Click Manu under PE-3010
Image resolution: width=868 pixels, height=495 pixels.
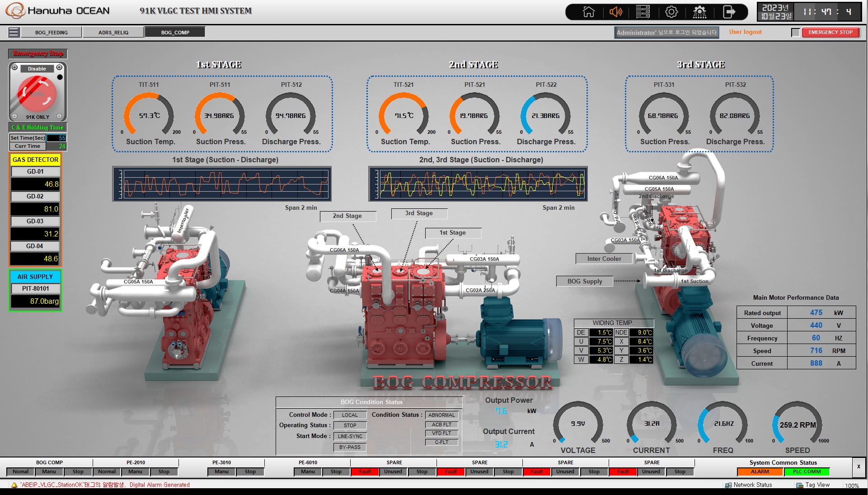221,471
